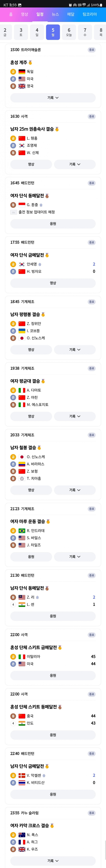Tap the medal icon after 남자 철봉 결승
Image resolution: width=106 pixels, height=868 pixels.
tap(39, 447)
